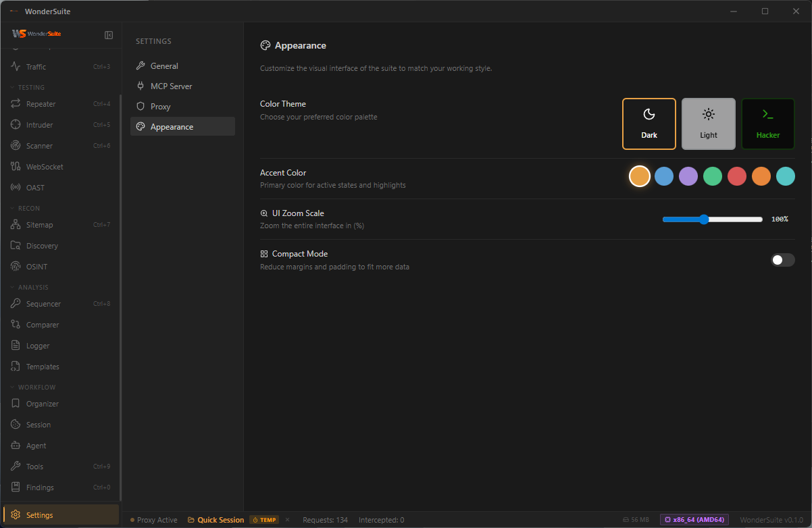Collapse the ANALYSIS section in sidebar
The image size is (812, 528).
click(29, 287)
